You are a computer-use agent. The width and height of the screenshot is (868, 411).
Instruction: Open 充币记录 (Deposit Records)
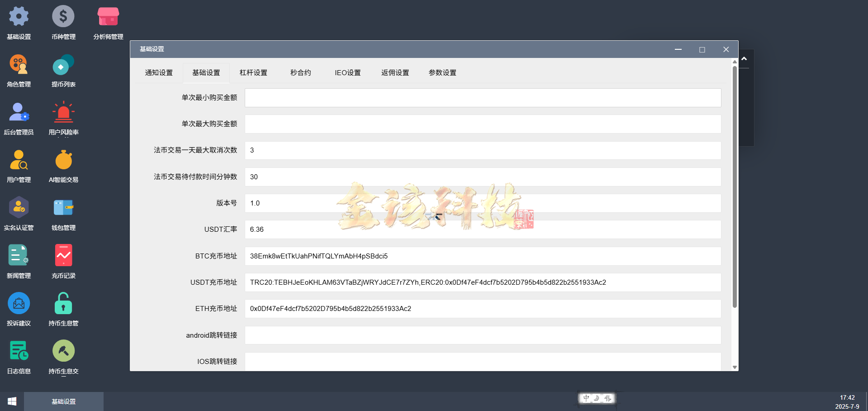[x=63, y=262]
